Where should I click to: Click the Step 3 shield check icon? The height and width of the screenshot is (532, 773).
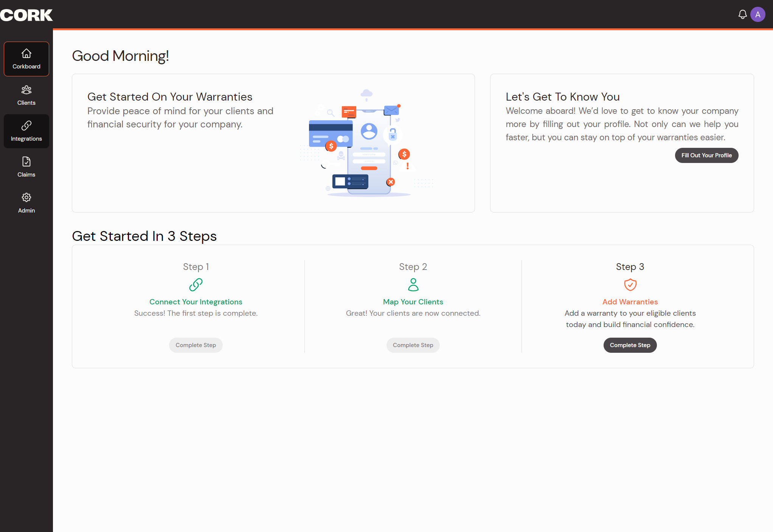click(630, 285)
